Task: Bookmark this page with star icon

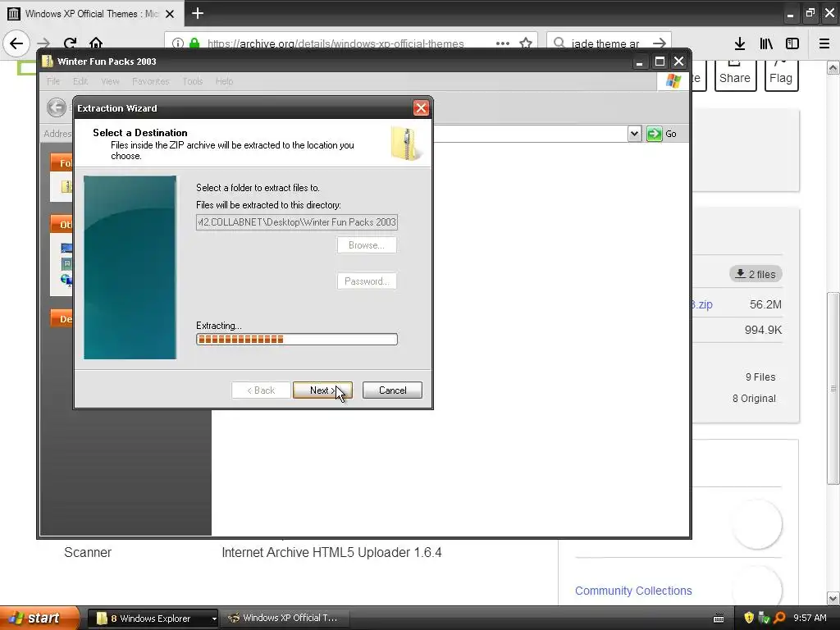Action: click(x=526, y=43)
